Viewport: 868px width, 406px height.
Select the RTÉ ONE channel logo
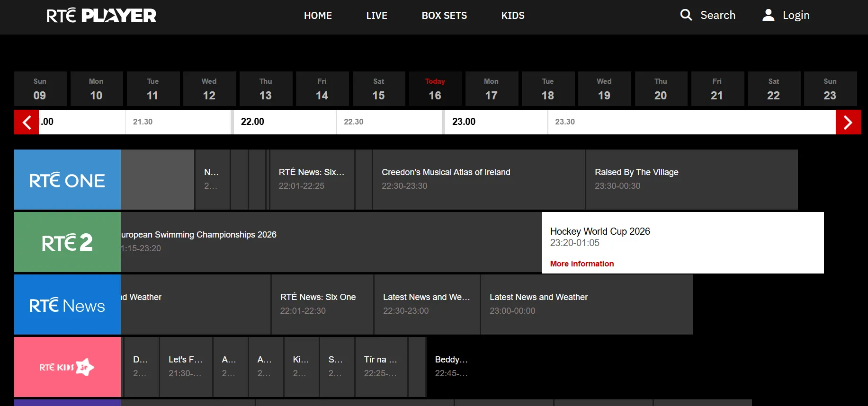coord(67,180)
